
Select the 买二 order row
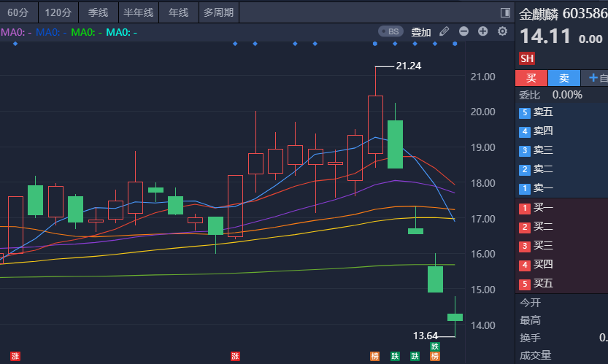tap(561, 226)
